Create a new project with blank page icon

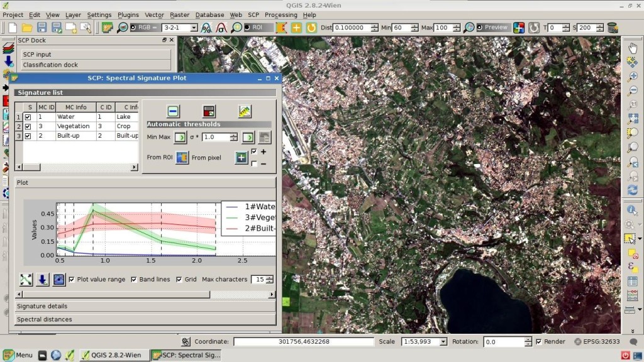pos(13,28)
